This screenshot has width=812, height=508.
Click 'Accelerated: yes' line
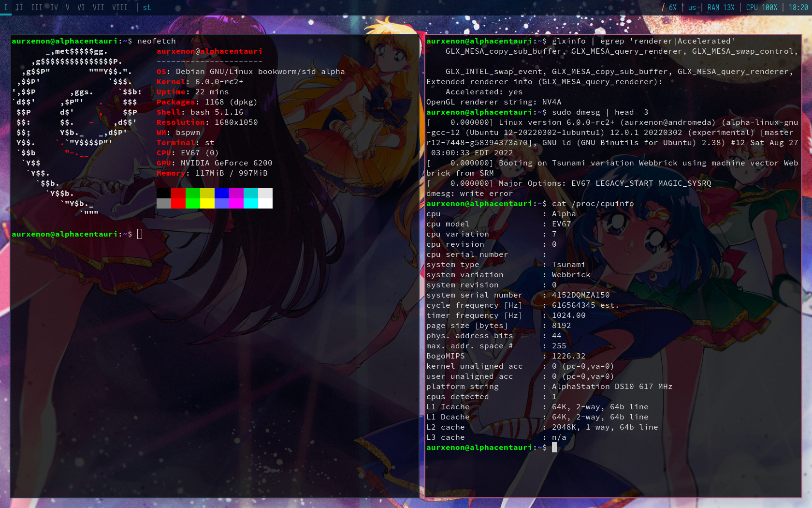(x=484, y=92)
